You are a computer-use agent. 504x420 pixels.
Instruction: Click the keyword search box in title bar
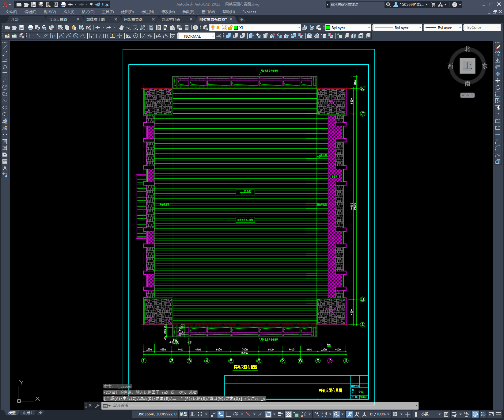click(357, 4)
